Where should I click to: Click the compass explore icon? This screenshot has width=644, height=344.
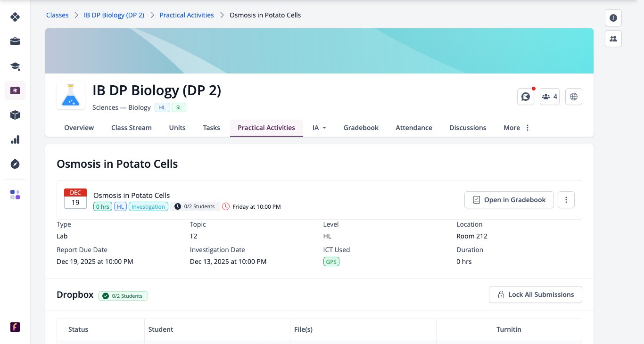[x=15, y=164]
